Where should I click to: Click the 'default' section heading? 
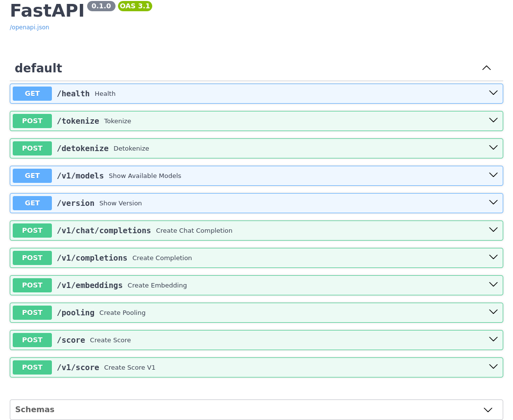[38, 68]
